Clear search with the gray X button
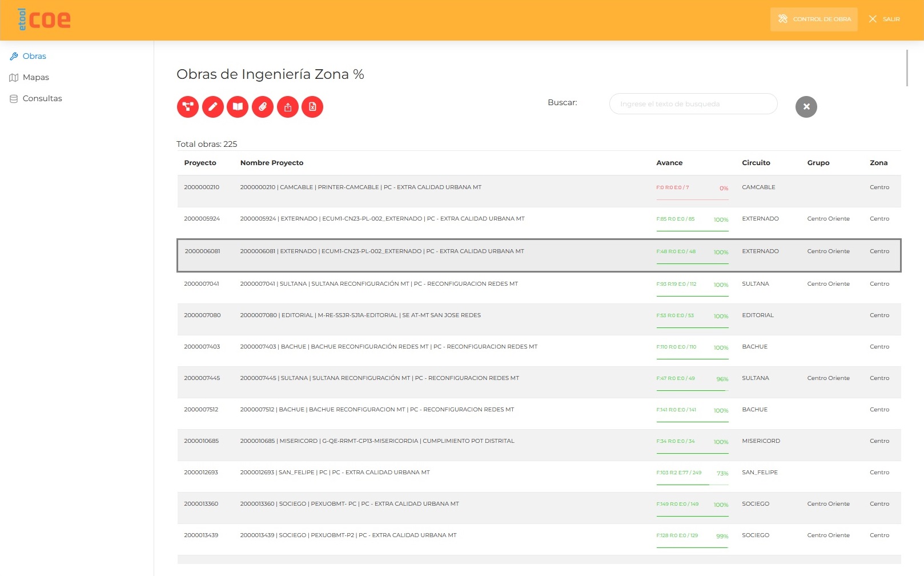The height and width of the screenshot is (576, 924). click(x=806, y=107)
